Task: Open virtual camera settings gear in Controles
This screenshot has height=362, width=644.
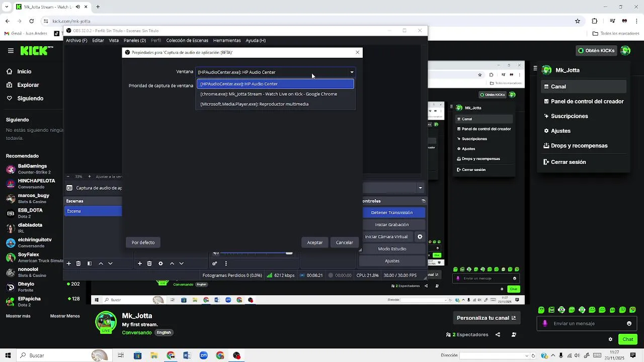Action: pyautogui.click(x=420, y=237)
